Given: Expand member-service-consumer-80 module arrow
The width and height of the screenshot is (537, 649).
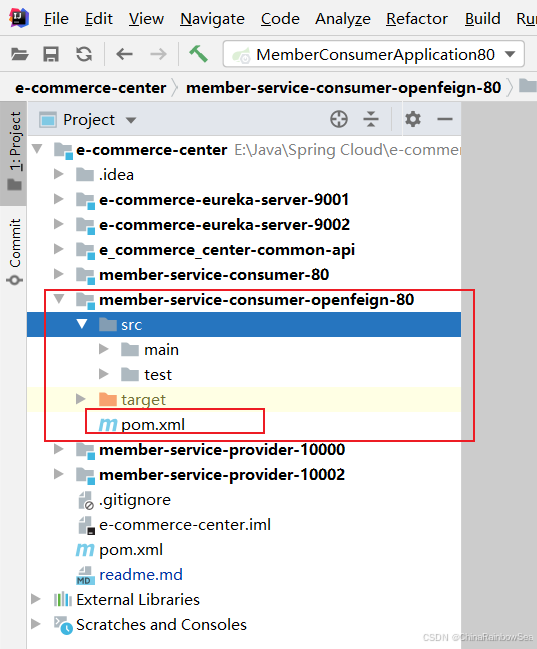Looking at the screenshot, I should [x=58, y=274].
